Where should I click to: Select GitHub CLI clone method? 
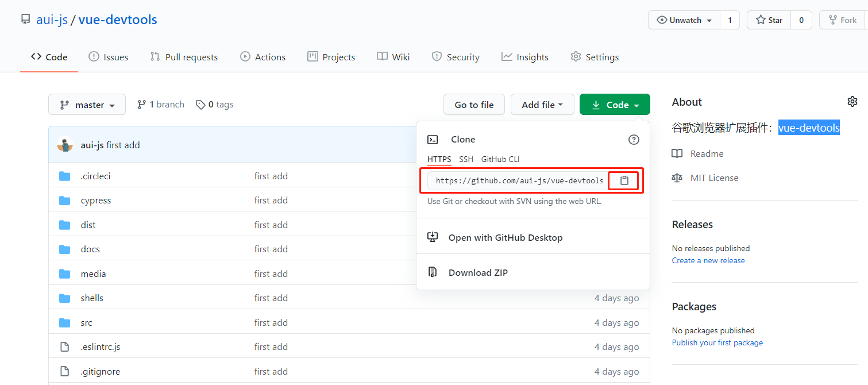tap(500, 159)
